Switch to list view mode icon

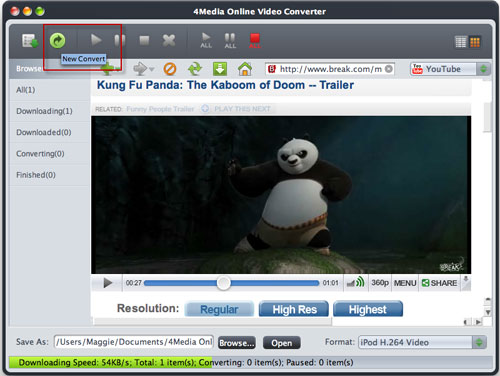(461, 42)
